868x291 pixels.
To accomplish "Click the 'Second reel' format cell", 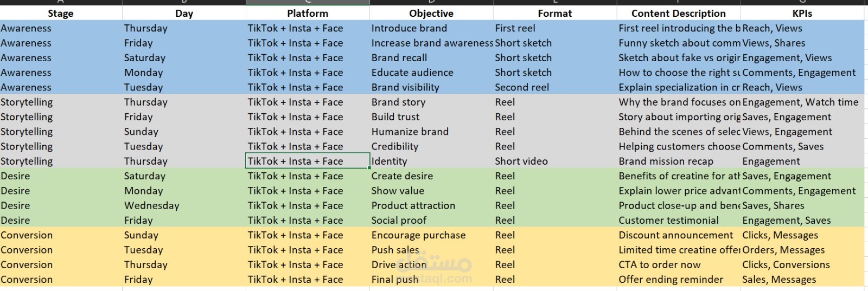I will [x=555, y=87].
